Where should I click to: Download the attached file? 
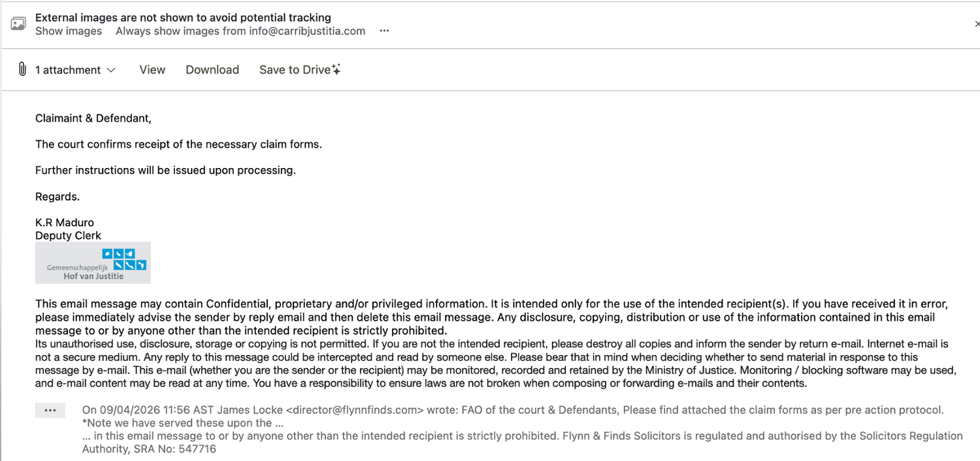pos(212,70)
